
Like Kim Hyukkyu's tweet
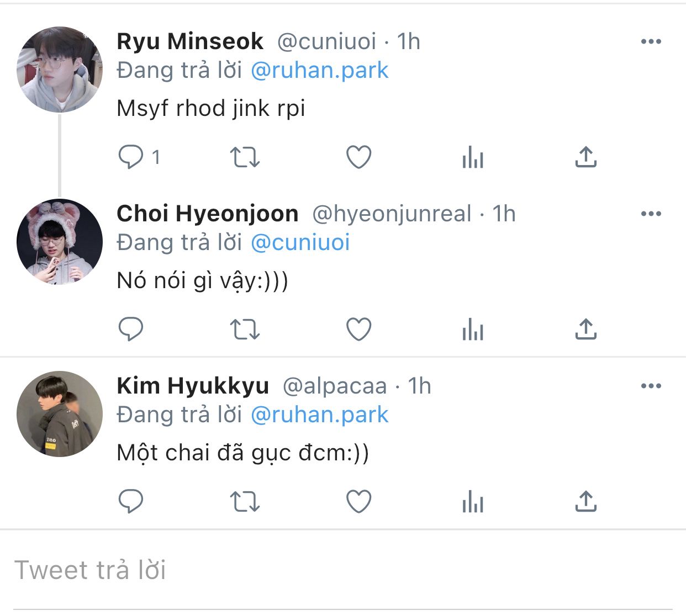point(358,501)
